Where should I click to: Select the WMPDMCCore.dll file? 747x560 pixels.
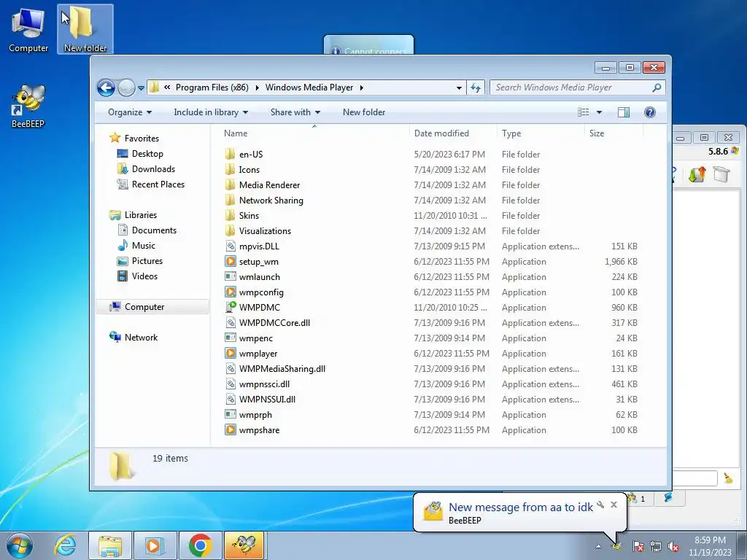point(274,323)
